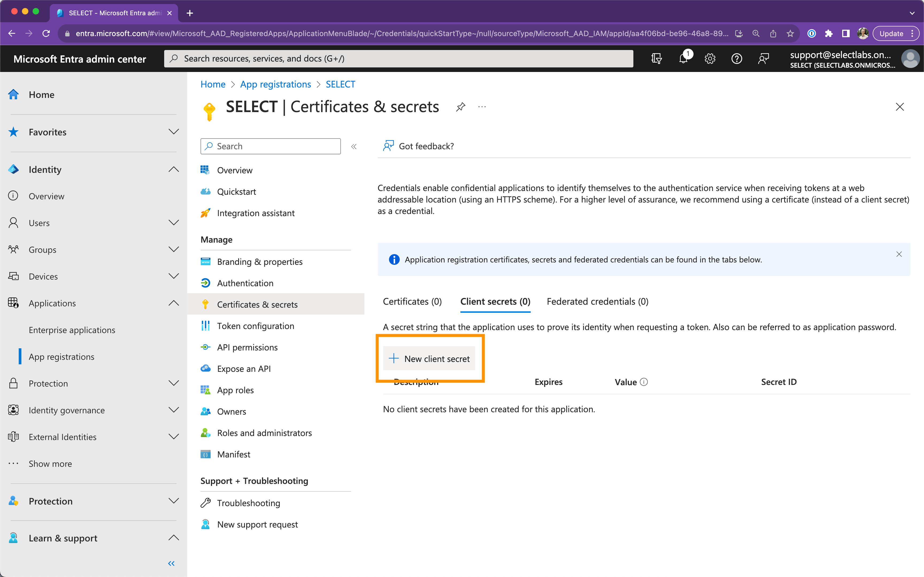The image size is (924, 577).
Task: Open the browser side panel icon
Action: tap(845, 34)
